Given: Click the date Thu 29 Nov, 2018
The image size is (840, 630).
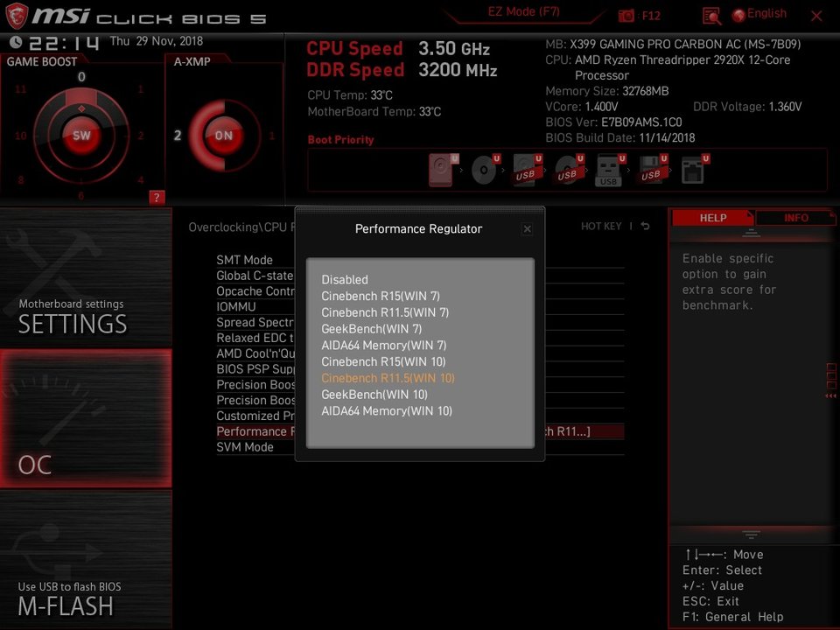Looking at the screenshot, I should tap(156, 41).
